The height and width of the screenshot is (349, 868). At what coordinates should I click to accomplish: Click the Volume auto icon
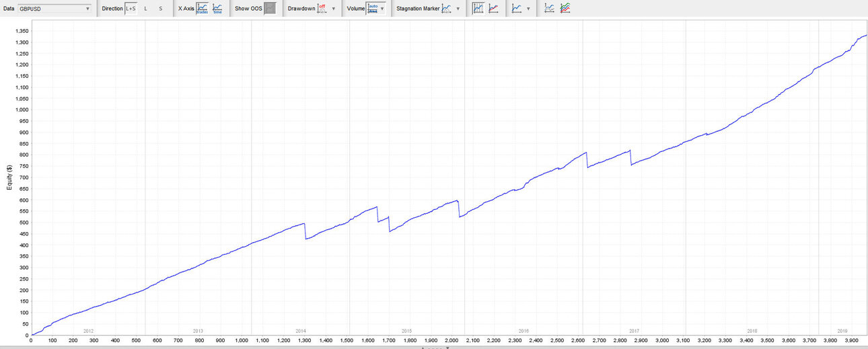tap(372, 9)
